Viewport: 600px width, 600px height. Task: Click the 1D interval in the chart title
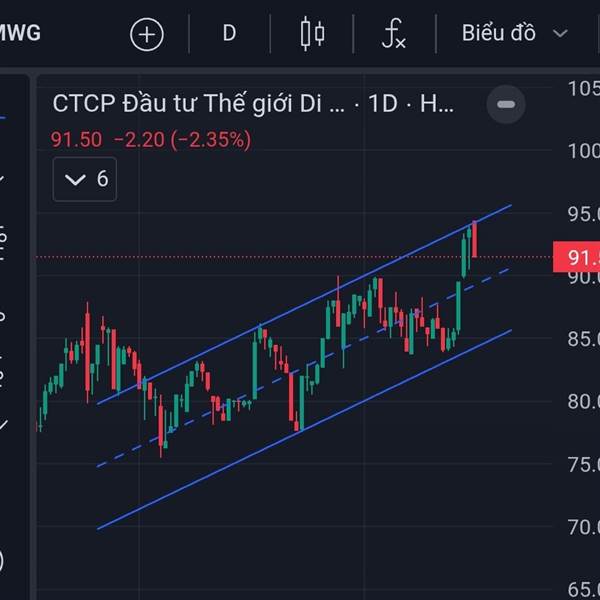pyautogui.click(x=384, y=104)
